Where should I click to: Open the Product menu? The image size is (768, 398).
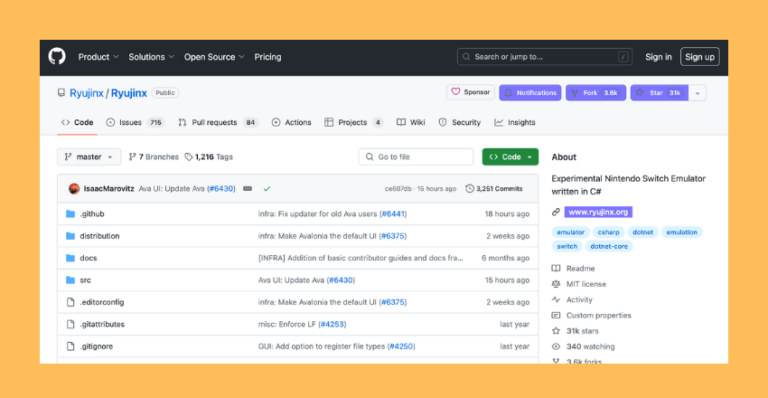(98, 57)
